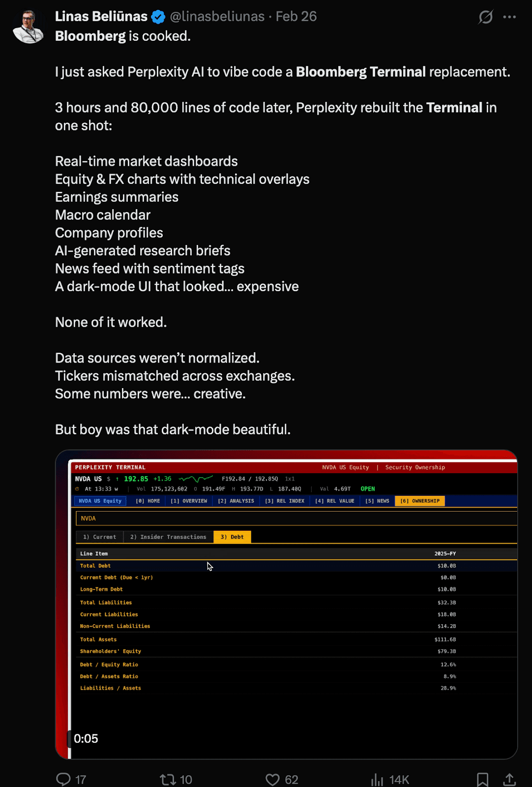The height and width of the screenshot is (787, 532).
Task: Open the Feb 26 timestamp link
Action: pyautogui.click(x=296, y=17)
